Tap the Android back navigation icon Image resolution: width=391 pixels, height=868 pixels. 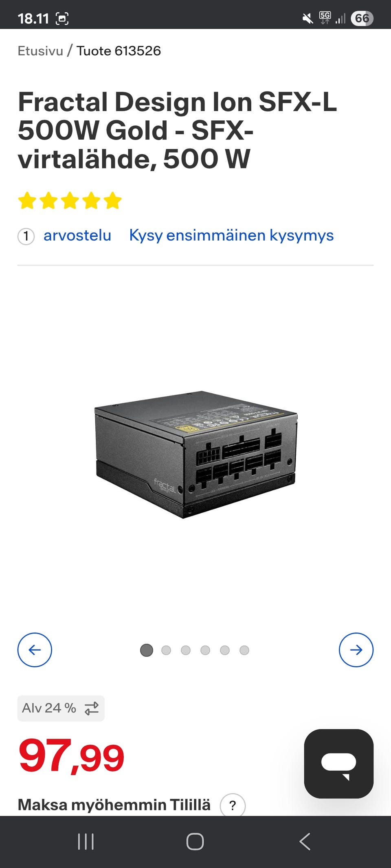(x=305, y=842)
